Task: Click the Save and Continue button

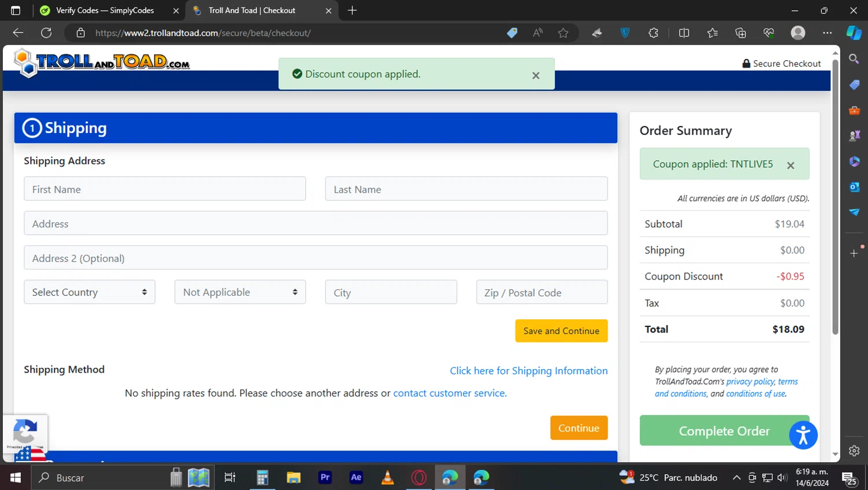Action: [561, 331]
